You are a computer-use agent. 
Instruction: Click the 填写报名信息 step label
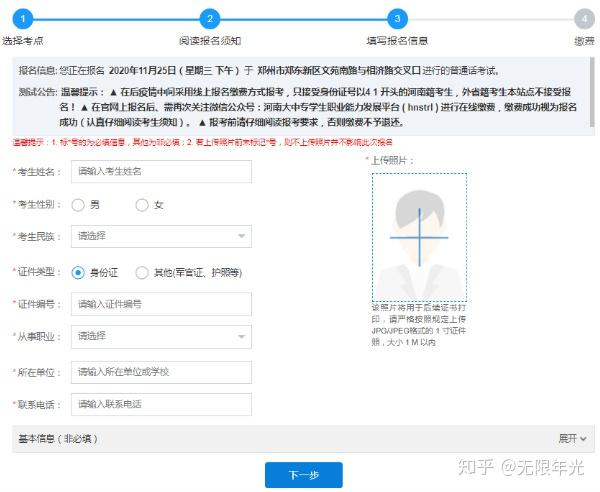(x=397, y=41)
